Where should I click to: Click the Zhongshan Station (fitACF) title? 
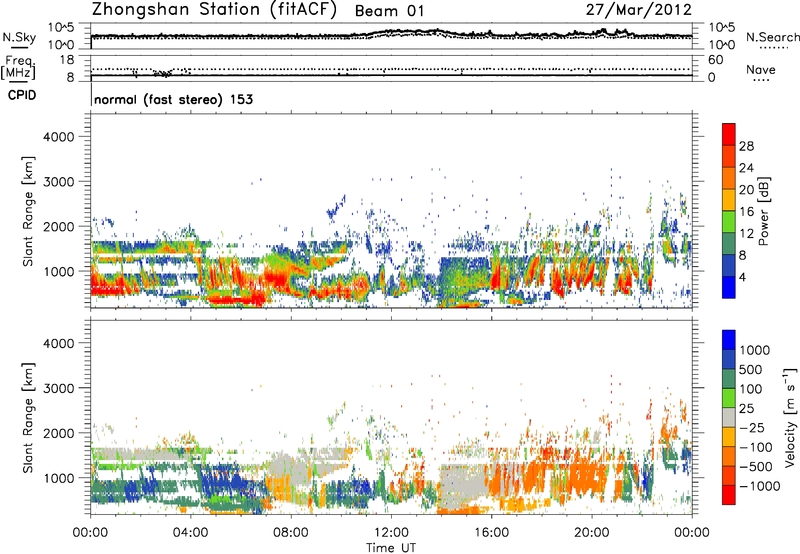pos(214,9)
